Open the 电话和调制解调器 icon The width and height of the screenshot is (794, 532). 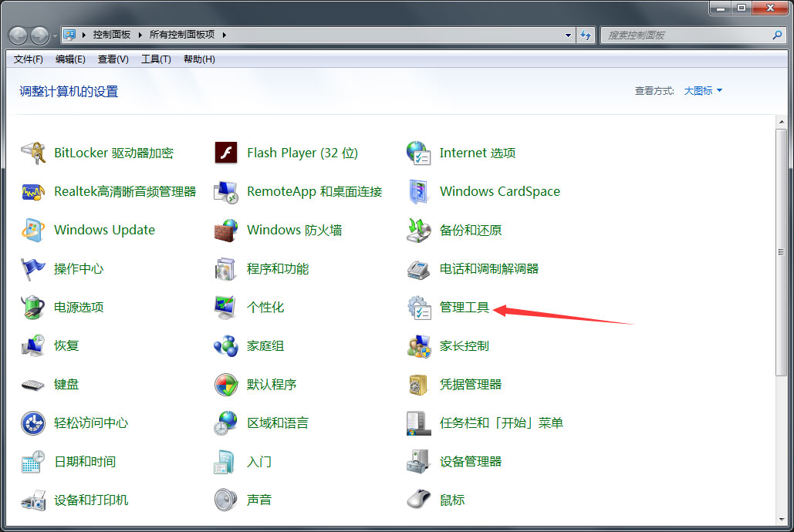coord(419,269)
